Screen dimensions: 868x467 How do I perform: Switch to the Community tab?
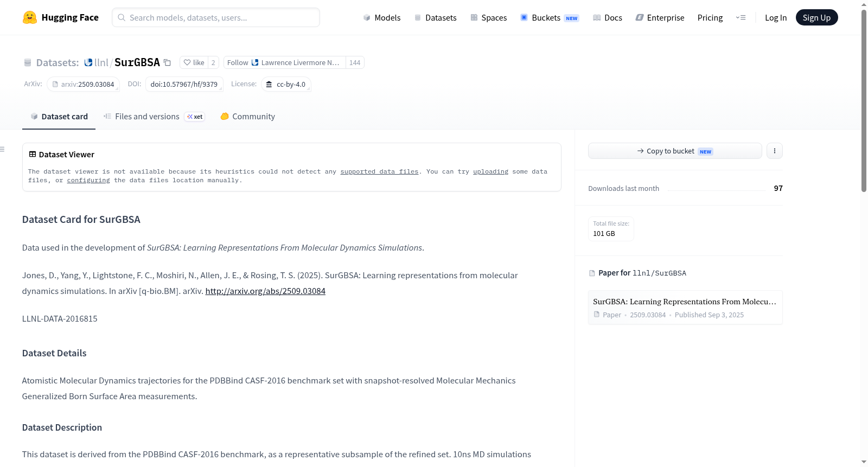click(247, 117)
